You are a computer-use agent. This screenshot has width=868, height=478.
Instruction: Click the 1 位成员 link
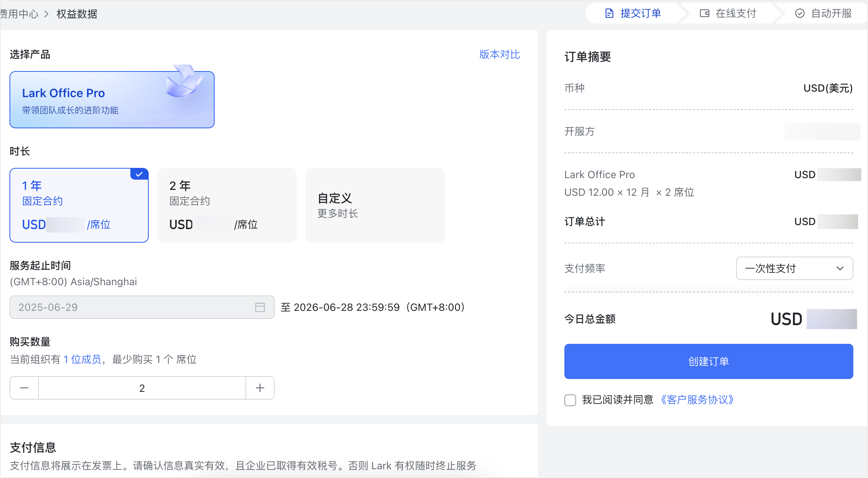[x=82, y=359]
